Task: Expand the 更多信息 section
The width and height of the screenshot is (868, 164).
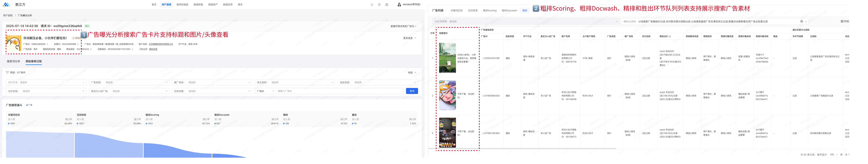Action: point(409,38)
